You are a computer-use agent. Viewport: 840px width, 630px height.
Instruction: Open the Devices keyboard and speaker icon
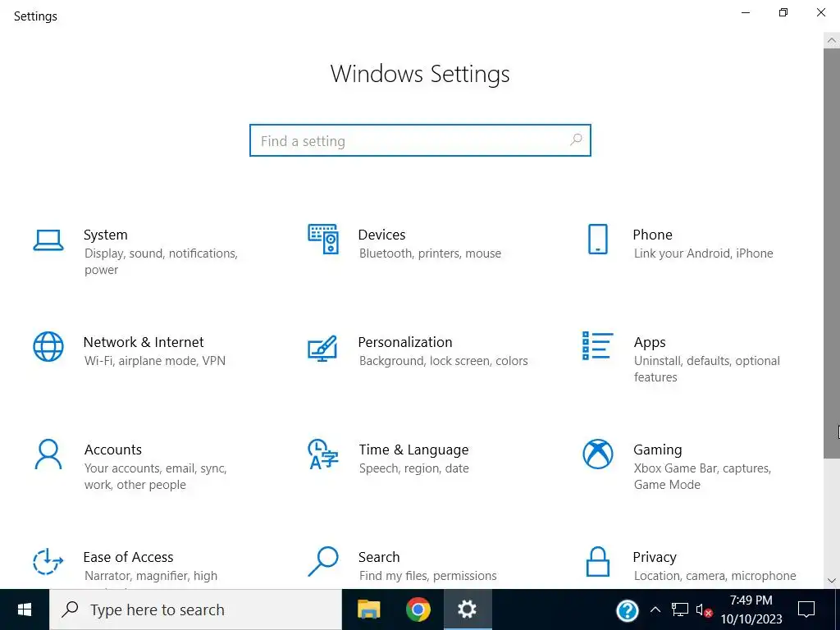tap(323, 239)
